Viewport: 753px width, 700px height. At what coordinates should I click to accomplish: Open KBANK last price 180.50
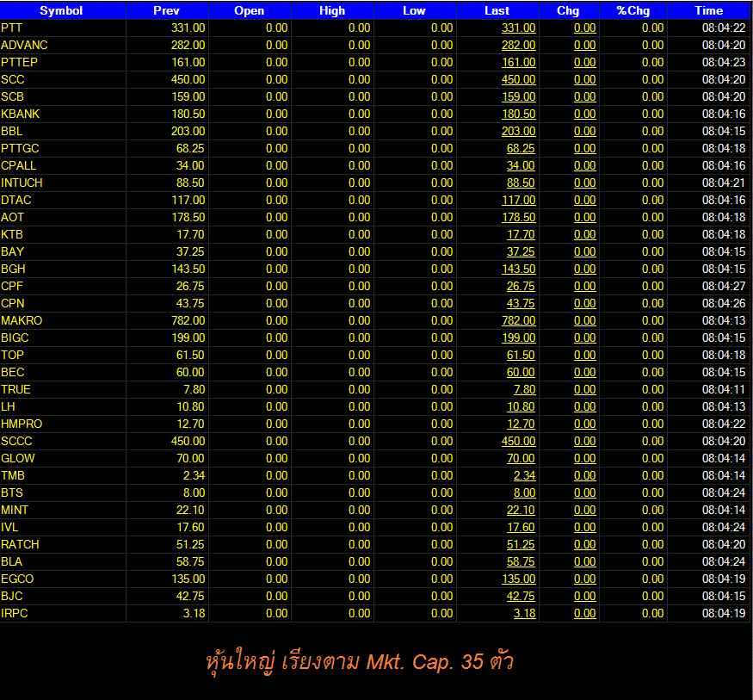[x=518, y=115]
